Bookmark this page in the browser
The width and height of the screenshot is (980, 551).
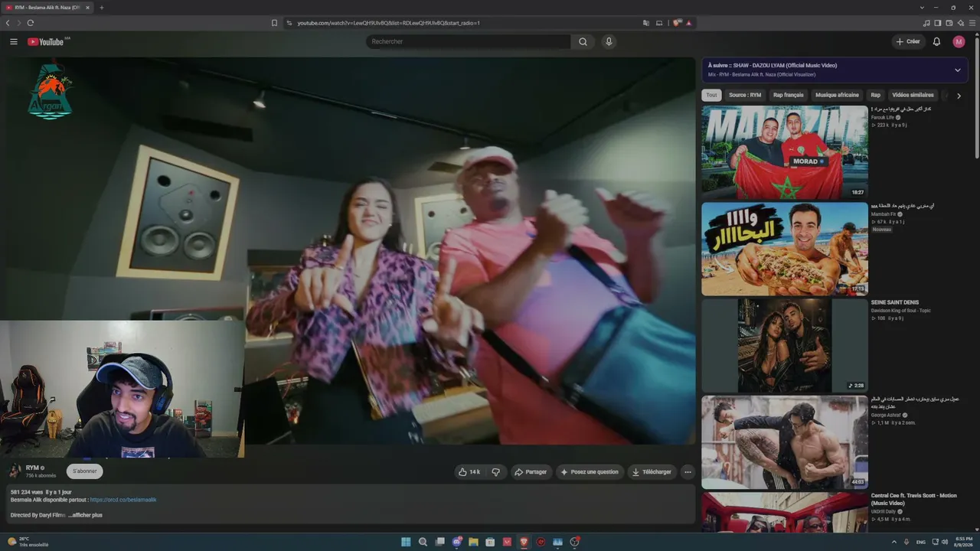[x=274, y=23]
